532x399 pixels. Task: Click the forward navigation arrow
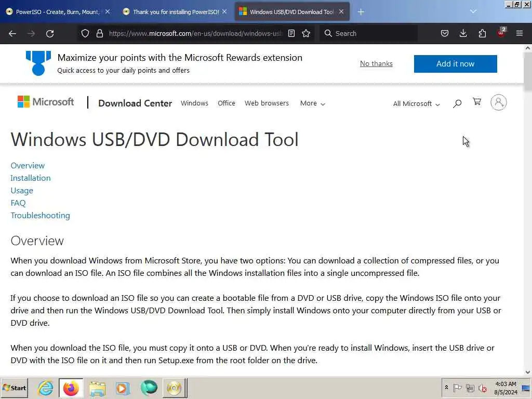(x=31, y=33)
